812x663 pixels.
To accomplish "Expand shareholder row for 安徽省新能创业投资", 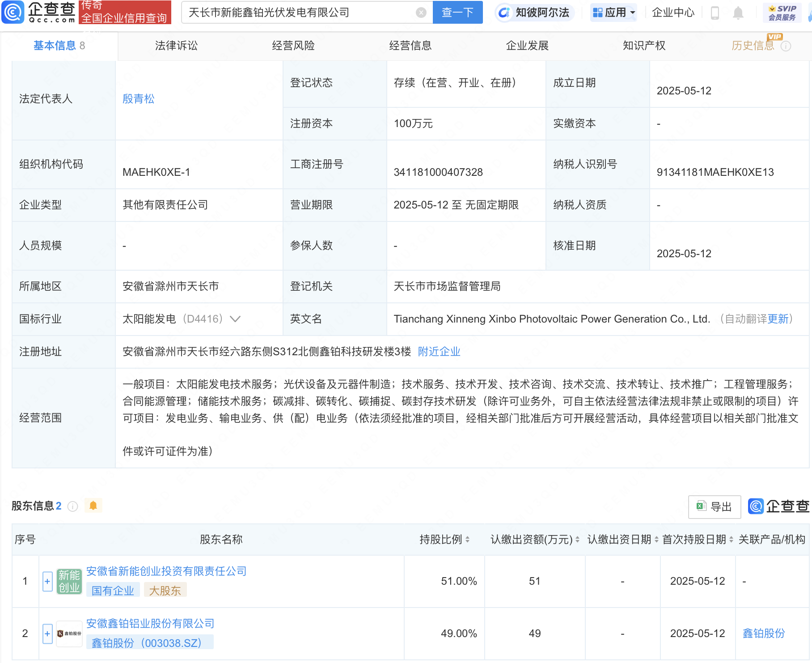I will pyautogui.click(x=47, y=581).
